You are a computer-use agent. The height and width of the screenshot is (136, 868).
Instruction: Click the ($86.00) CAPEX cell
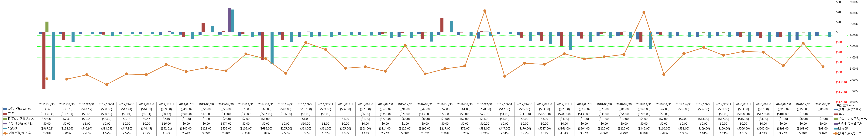[823, 109]
